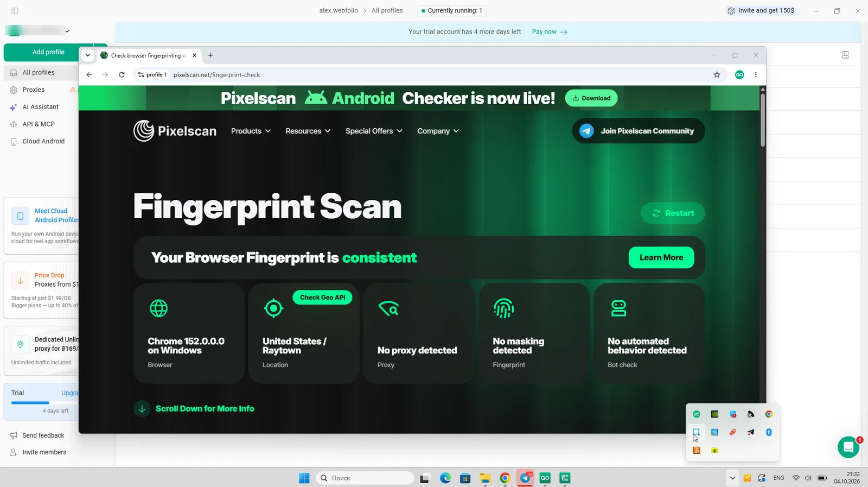Click the Restart scan button

[673, 213]
